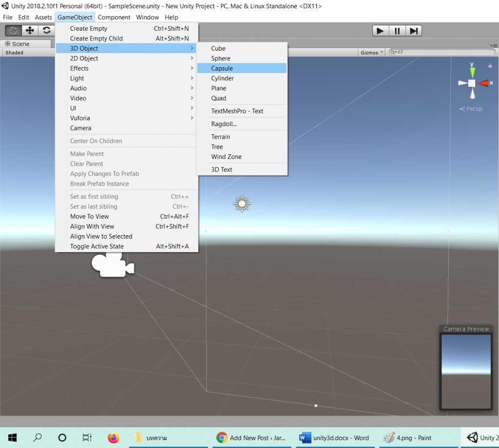Open the Help menu
Screen dimensions: 499x448
[x=171, y=17]
